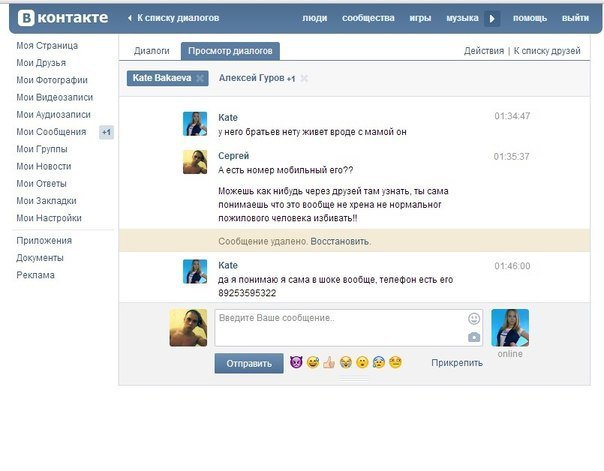Screen dimensions: 604x471
Task: Switch to the Диалоги tab
Action: (x=152, y=51)
